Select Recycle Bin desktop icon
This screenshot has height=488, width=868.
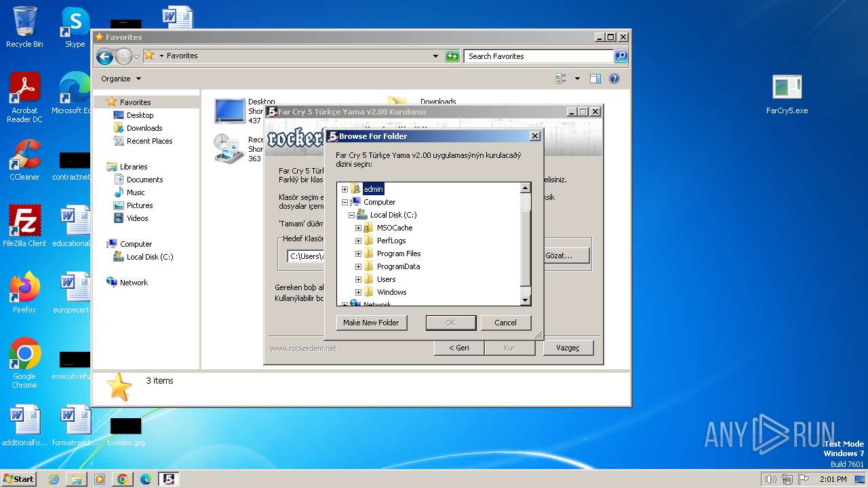pyautogui.click(x=24, y=27)
